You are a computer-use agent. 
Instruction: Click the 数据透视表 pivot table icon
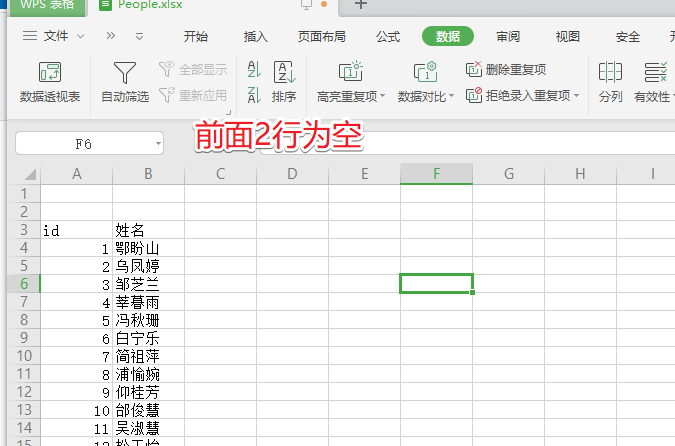50,73
